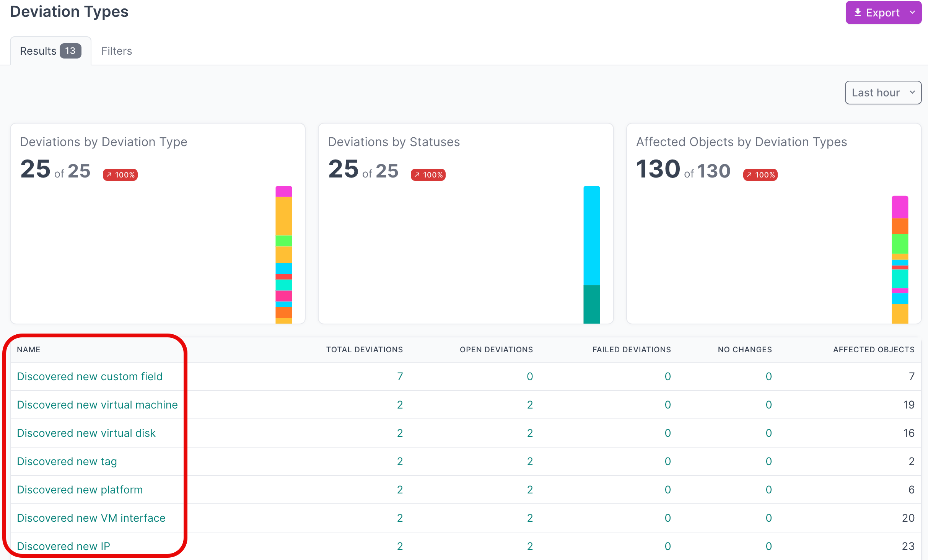Click Discovered new tag deviation type
Screen dimensions: 928x560
pyautogui.click(x=67, y=461)
